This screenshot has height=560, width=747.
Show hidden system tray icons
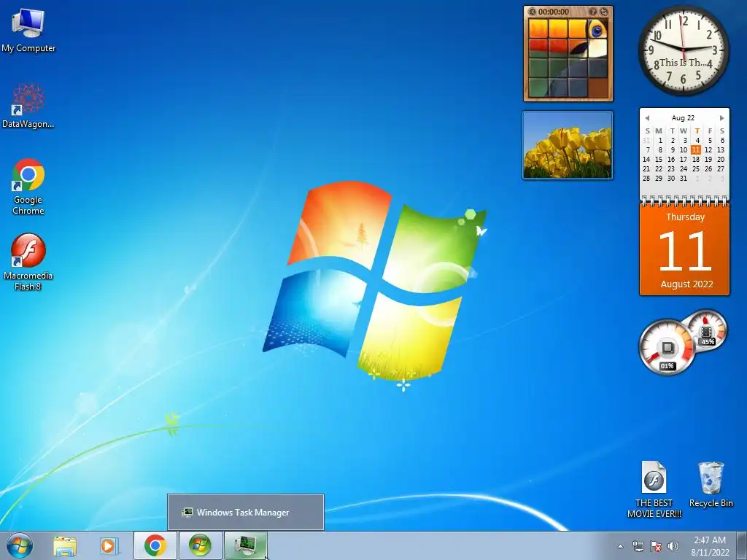pyautogui.click(x=620, y=546)
